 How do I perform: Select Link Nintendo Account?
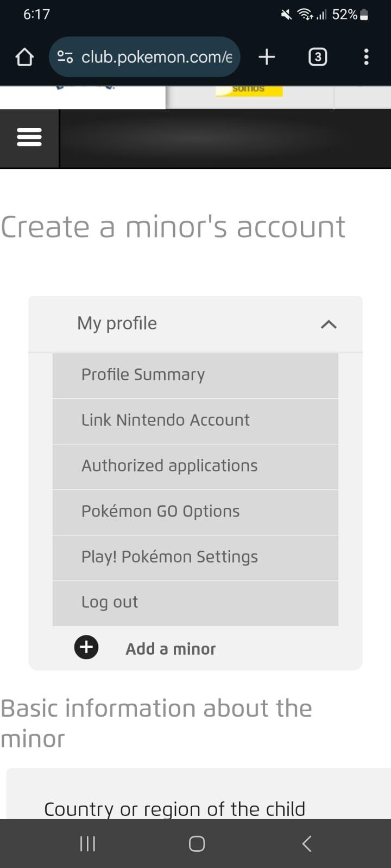tap(166, 420)
